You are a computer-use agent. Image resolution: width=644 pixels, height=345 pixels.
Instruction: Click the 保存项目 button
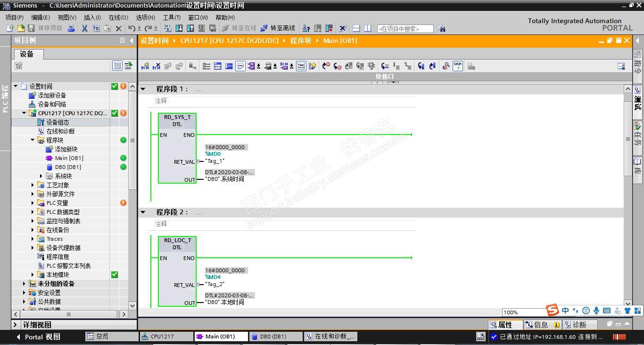pyautogui.click(x=45, y=28)
